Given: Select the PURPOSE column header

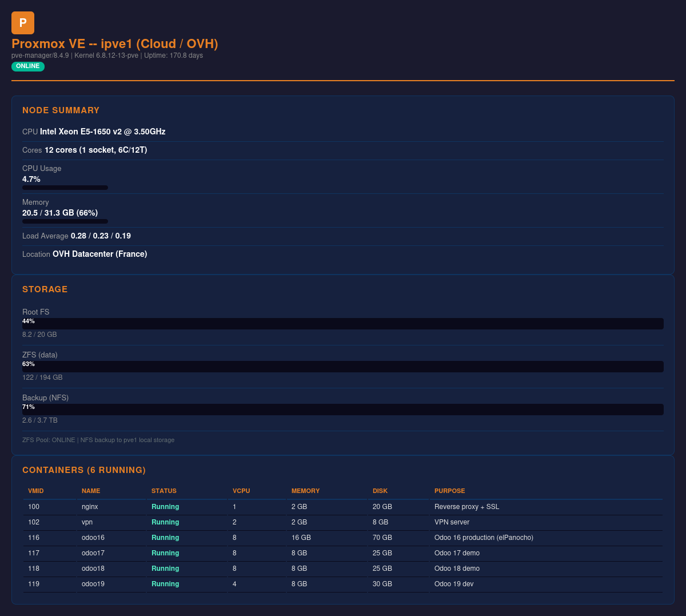Looking at the screenshot, I should pos(449,491).
